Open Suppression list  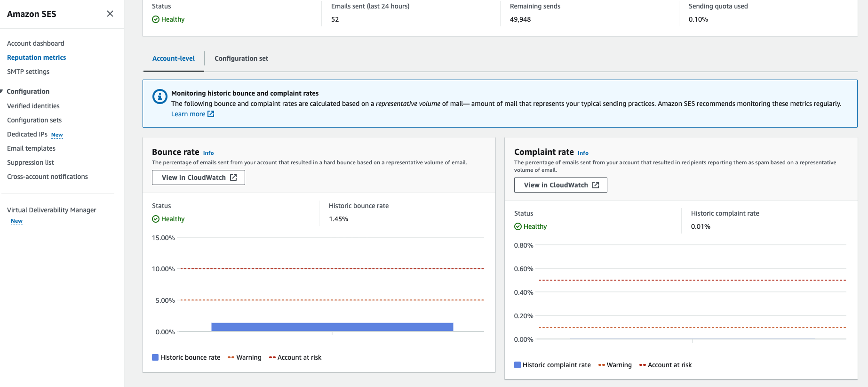tap(31, 162)
